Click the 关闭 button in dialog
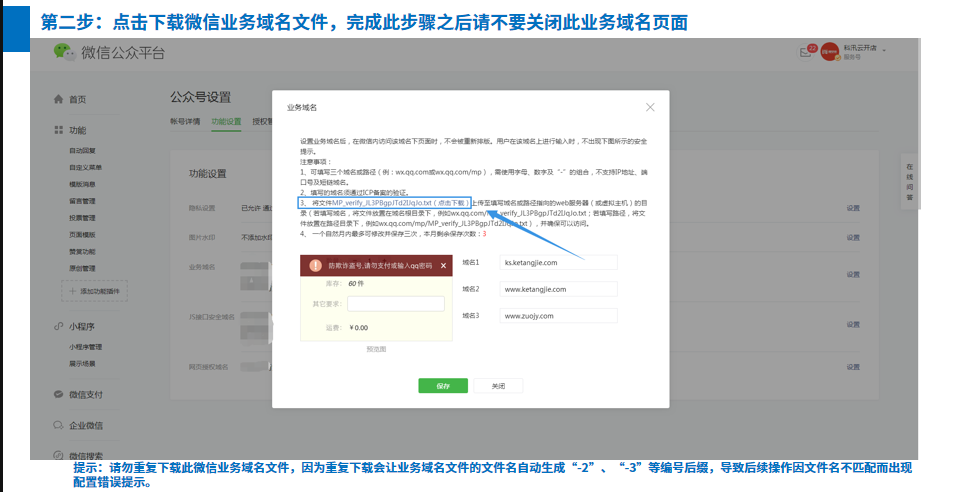Viewport: 962px width, 492px height. 498,386
